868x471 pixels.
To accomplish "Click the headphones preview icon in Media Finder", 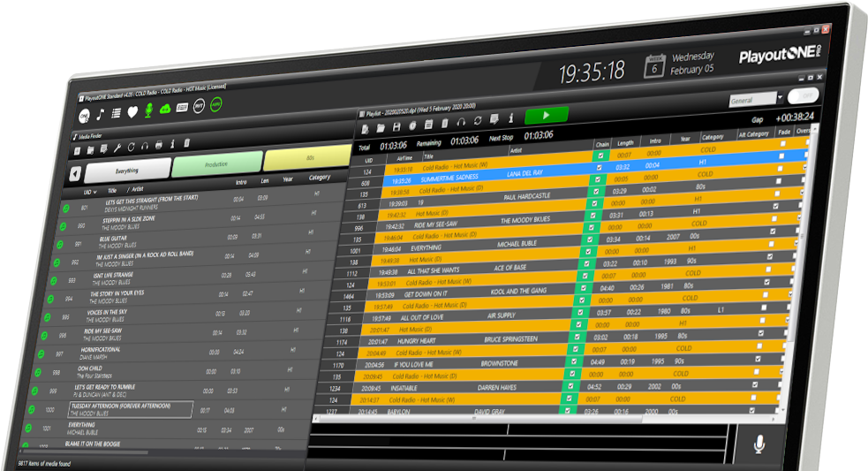I will [x=145, y=147].
